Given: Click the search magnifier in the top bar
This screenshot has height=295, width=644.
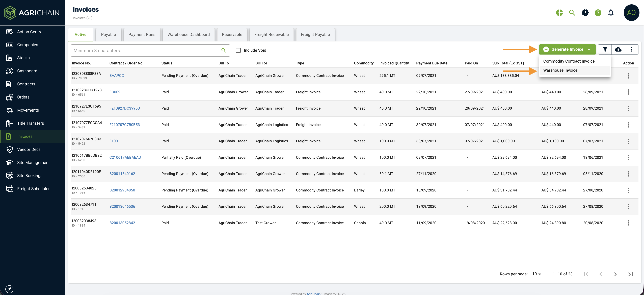Looking at the screenshot, I should [572, 13].
